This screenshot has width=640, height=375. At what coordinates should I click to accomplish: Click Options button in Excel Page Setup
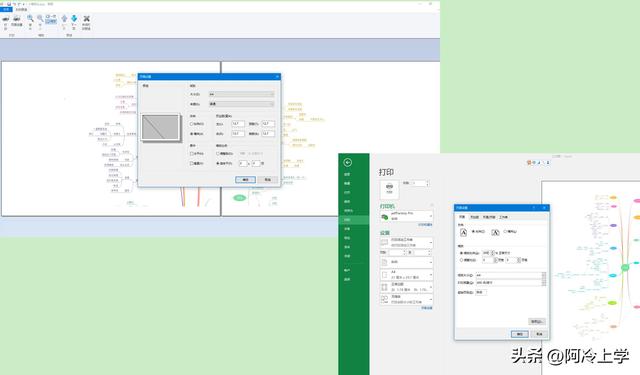[536, 322]
